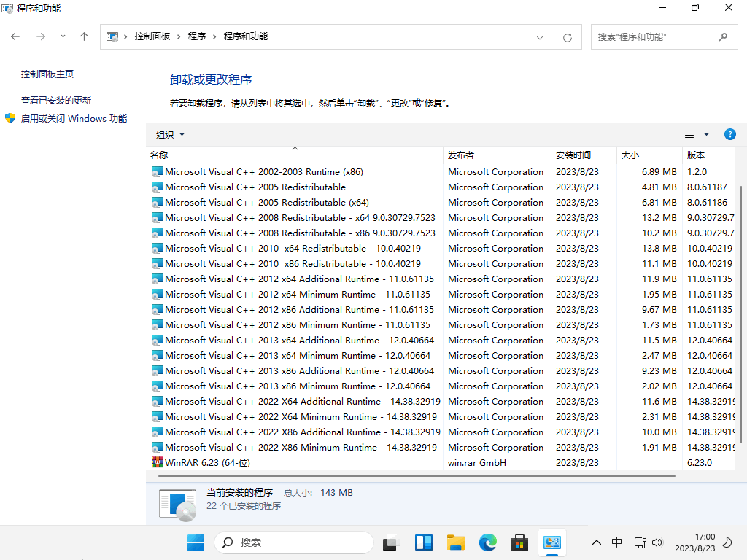This screenshot has width=747, height=560.
Task: Click the search magnifier icon
Action: (x=723, y=36)
